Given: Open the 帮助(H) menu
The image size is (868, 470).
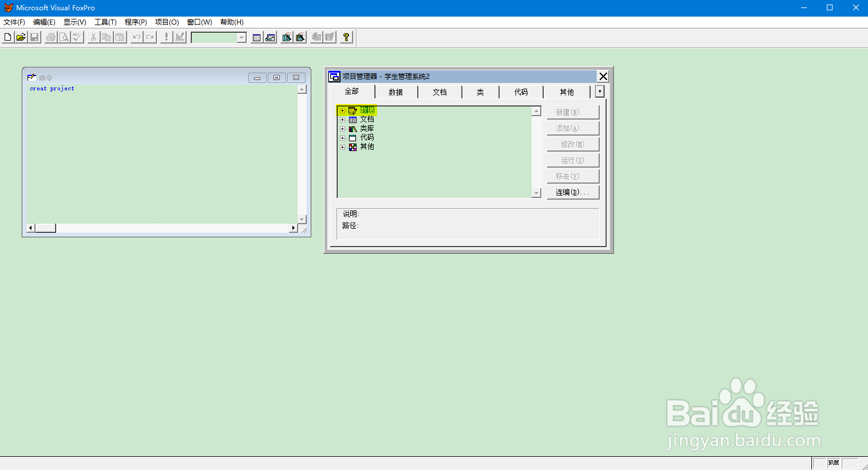Looking at the screenshot, I should (232, 22).
